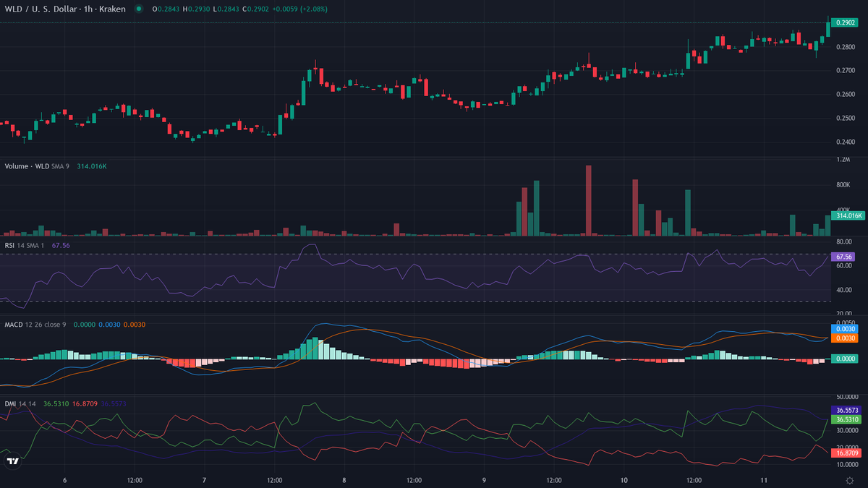Click the 0.2600 price axis label

point(845,95)
